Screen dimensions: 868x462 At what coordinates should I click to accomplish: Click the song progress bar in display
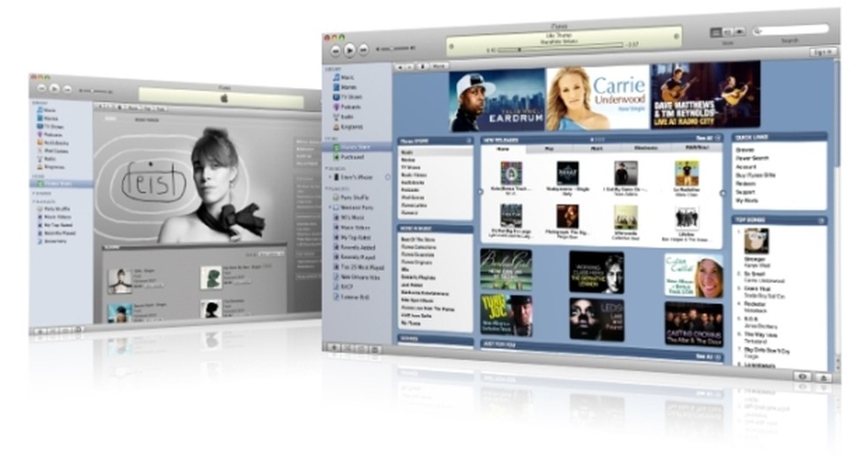tap(560, 48)
